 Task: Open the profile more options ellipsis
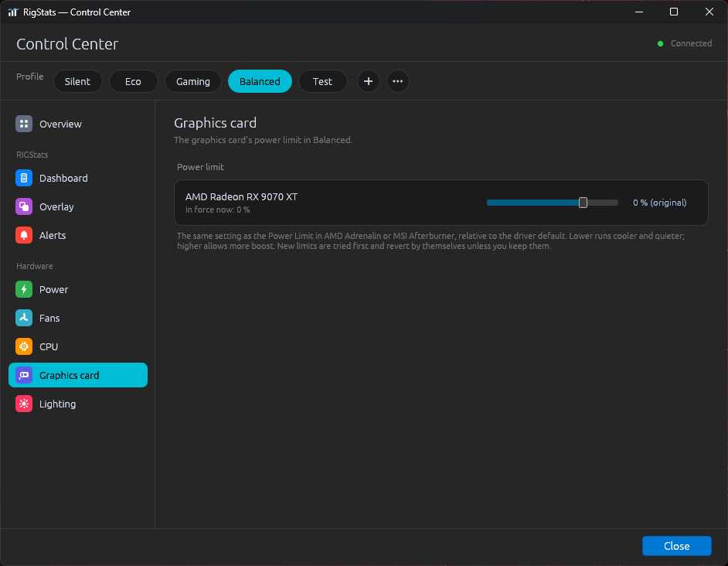398,81
